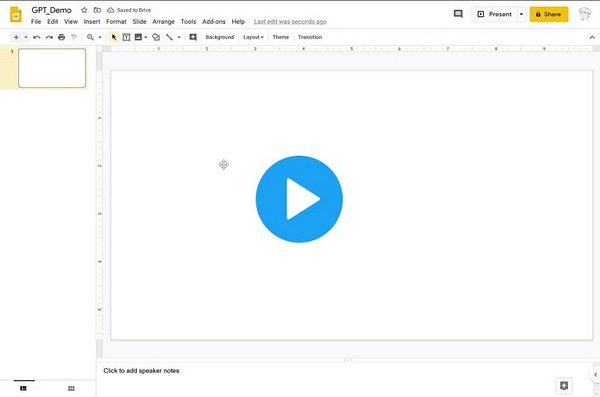Open the Edit menu
Screen dimensions: 600x397
52,21
